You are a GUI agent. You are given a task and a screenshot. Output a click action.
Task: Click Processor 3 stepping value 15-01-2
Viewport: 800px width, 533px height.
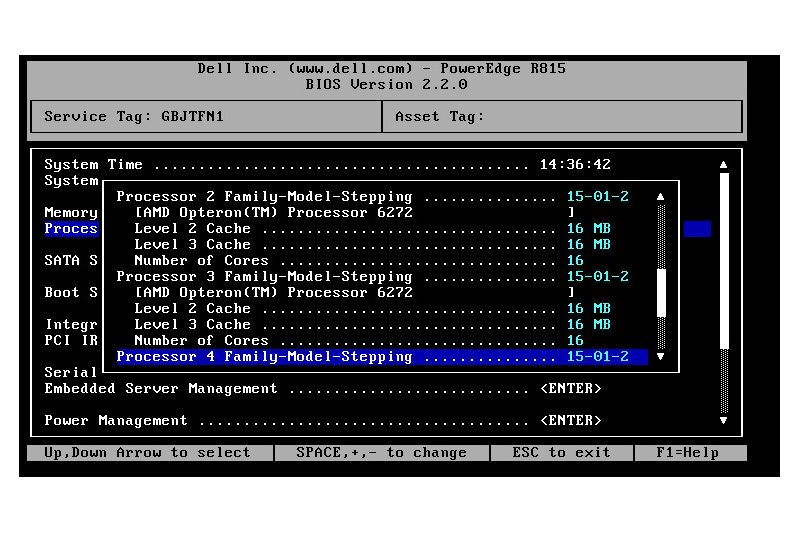click(x=598, y=276)
